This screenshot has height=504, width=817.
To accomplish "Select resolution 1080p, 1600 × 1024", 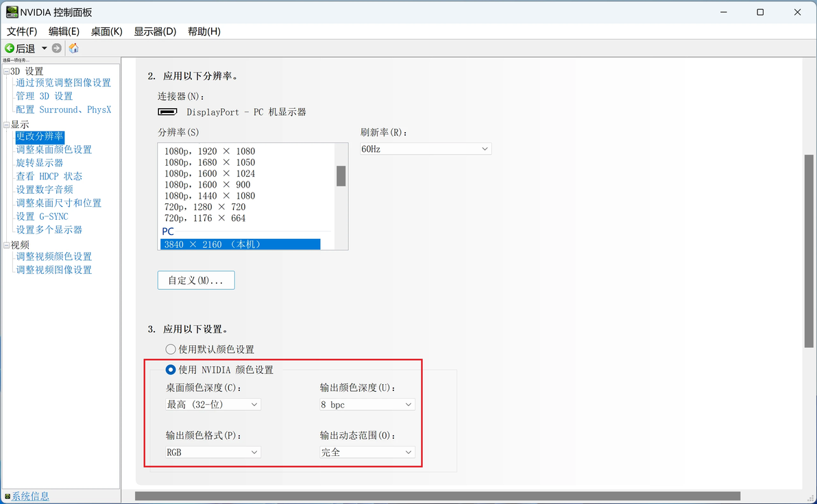I will click(210, 173).
